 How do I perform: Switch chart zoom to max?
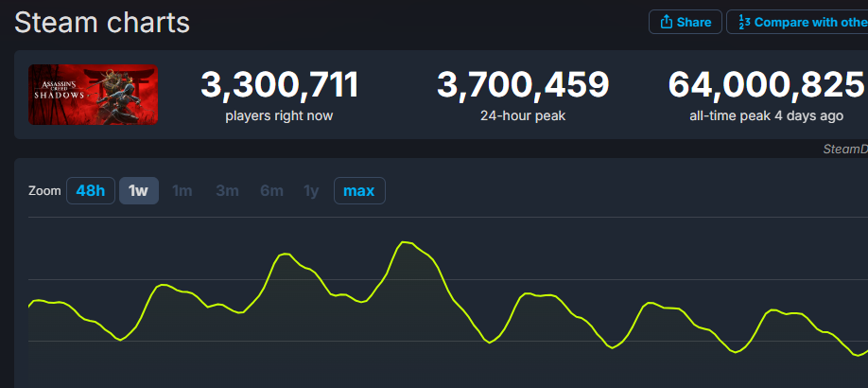pyautogui.click(x=359, y=190)
